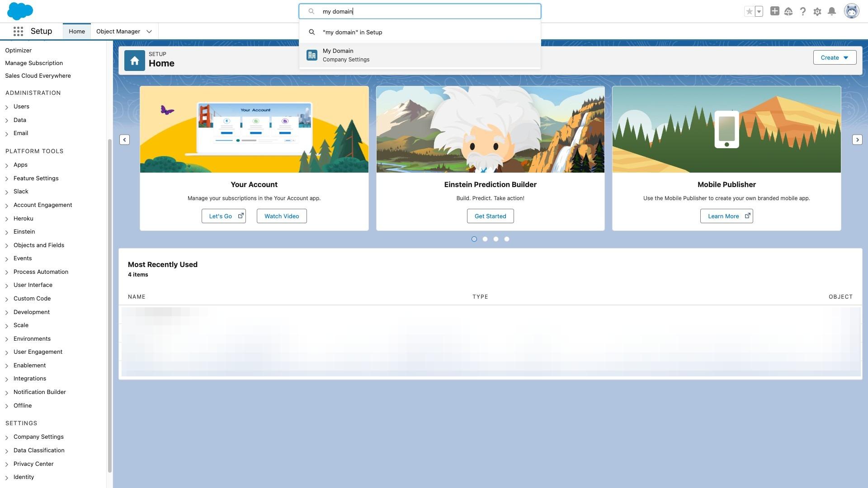Switch to the Home tab
The height and width of the screenshot is (488, 868).
tap(77, 31)
